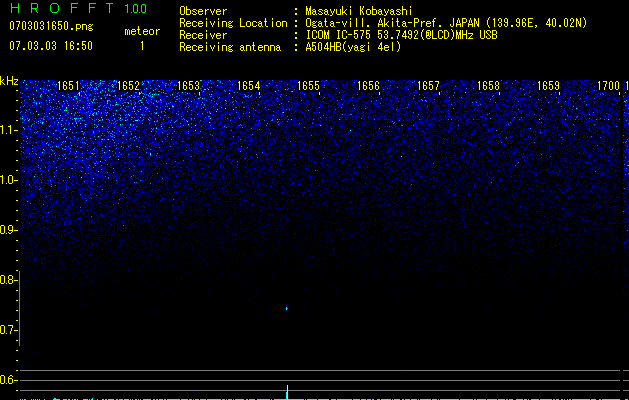Click the Ogata-vill. Akita-Pref. JAPAN location text

click(x=446, y=23)
